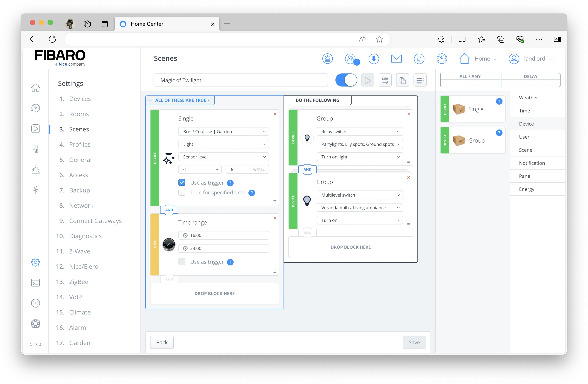Edit the scene name input field
The height and width of the screenshot is (384, 588).
click(x=241, y=80)
